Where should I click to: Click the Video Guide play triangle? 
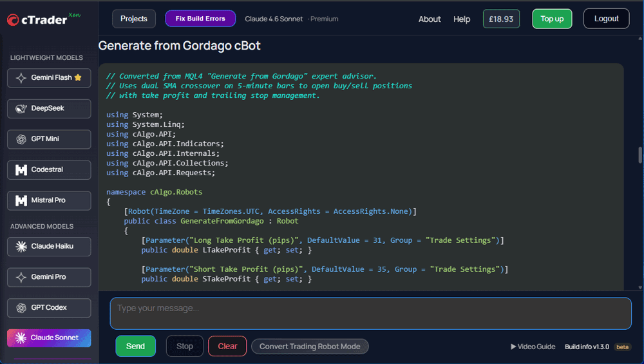point(513,347)
